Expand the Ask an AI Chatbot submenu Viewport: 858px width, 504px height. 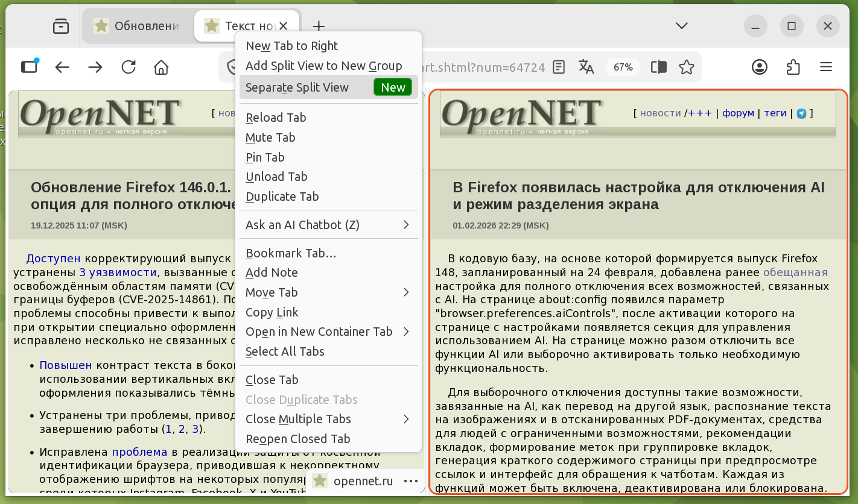coord(405,225)
